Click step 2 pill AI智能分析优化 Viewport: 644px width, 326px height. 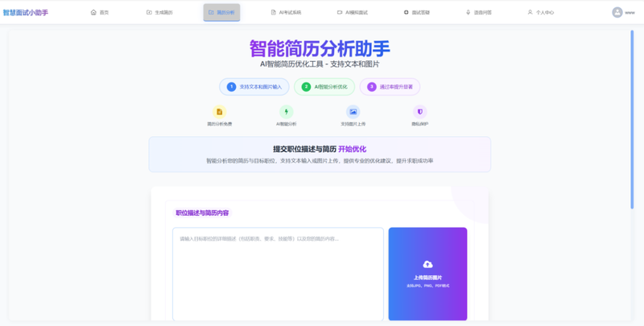tap(324, 87)
